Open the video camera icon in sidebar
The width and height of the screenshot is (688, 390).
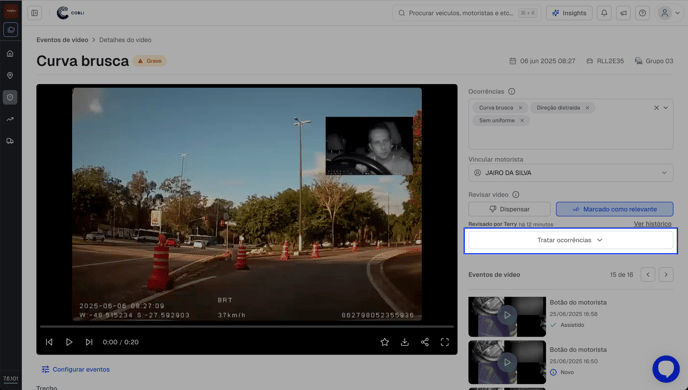pyautogui.click(x=11, y=30)
